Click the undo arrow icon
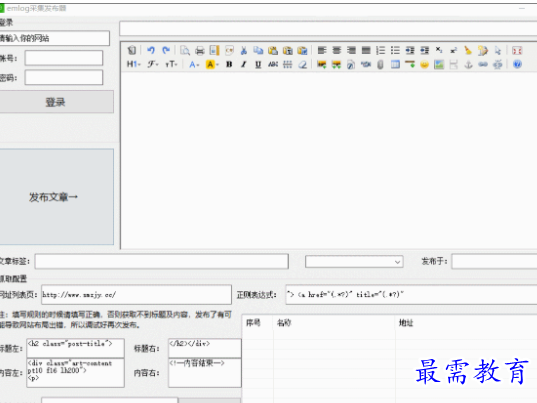 click(x=151, y=50)
